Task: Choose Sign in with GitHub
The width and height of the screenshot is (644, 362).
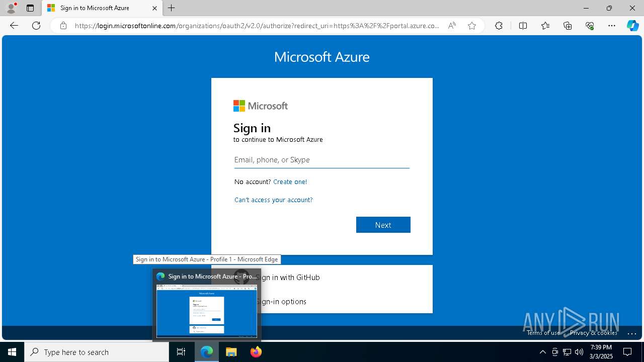Action: tap(321, 277)
